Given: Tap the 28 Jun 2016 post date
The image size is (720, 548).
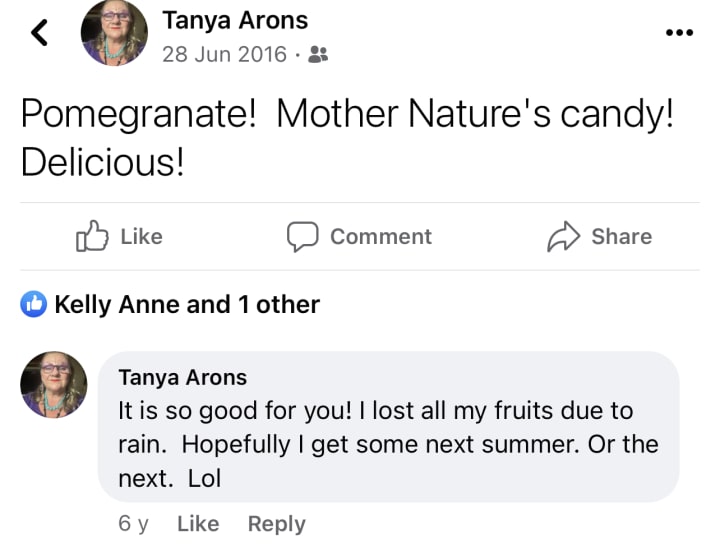Looking at the screenshot, I should [224, 54].
